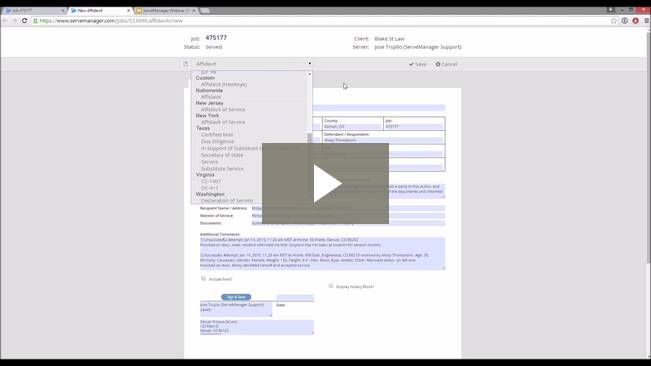Screen dimensions: 651x366
Task: Click the browser back arrow icon
Action: 5,20
